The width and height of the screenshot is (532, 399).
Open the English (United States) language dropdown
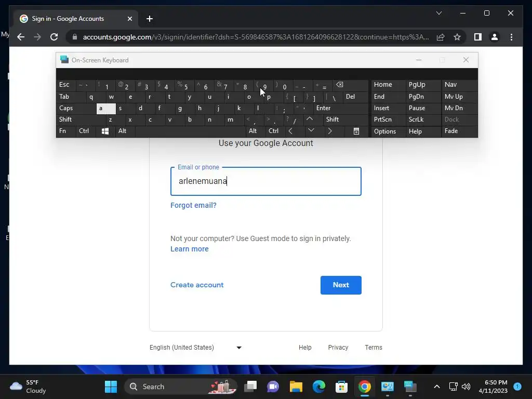195,348
